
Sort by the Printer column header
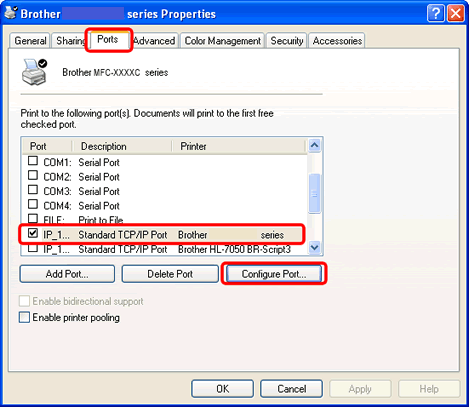tap(238, 146)
